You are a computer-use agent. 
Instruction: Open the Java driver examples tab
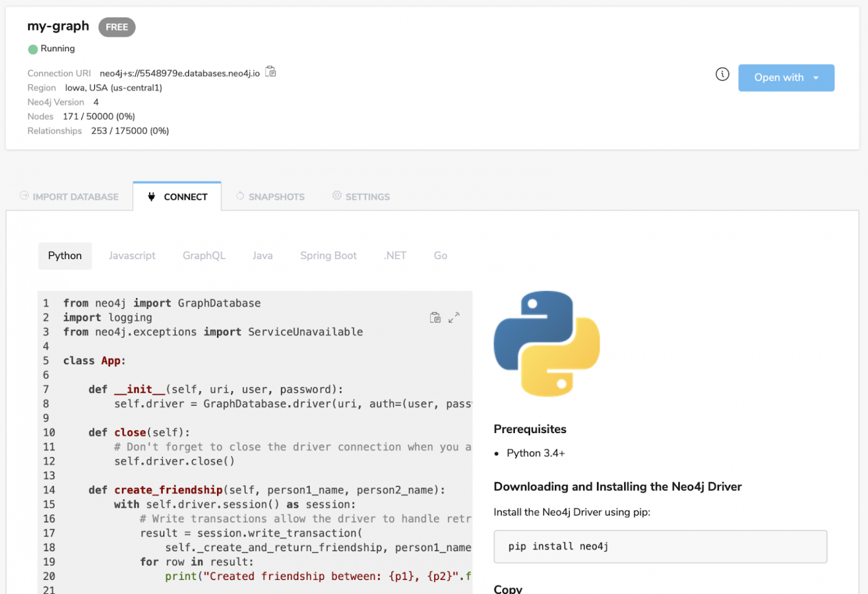click(262, 256)
